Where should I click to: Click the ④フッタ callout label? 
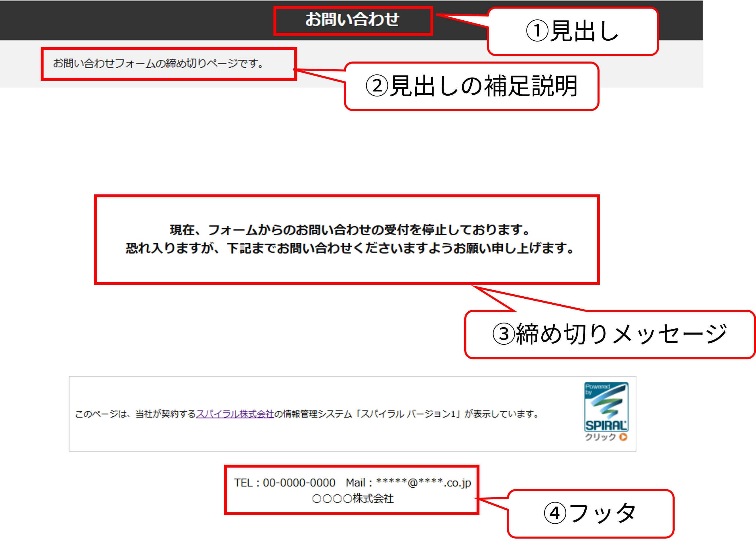coord(590,513)
